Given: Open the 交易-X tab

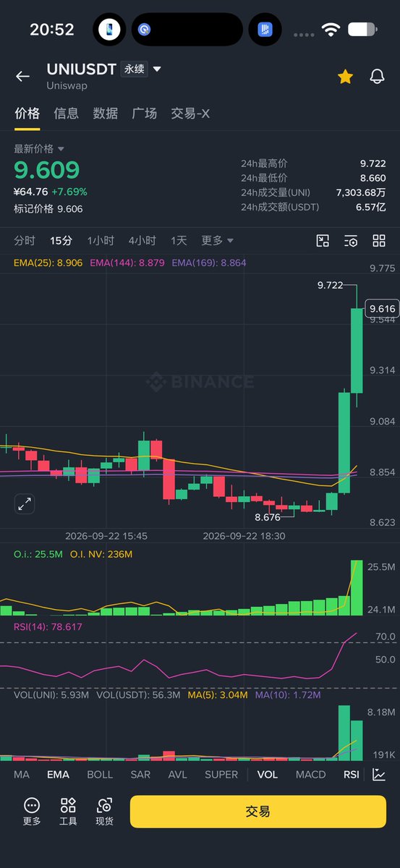Looking at the screenshot, I should [x=190, y=114].
